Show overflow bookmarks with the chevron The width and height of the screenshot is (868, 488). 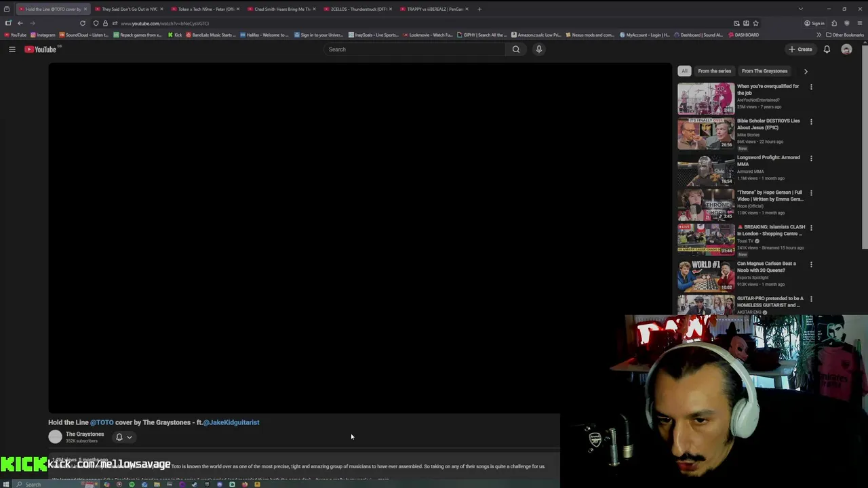point(819,35)
